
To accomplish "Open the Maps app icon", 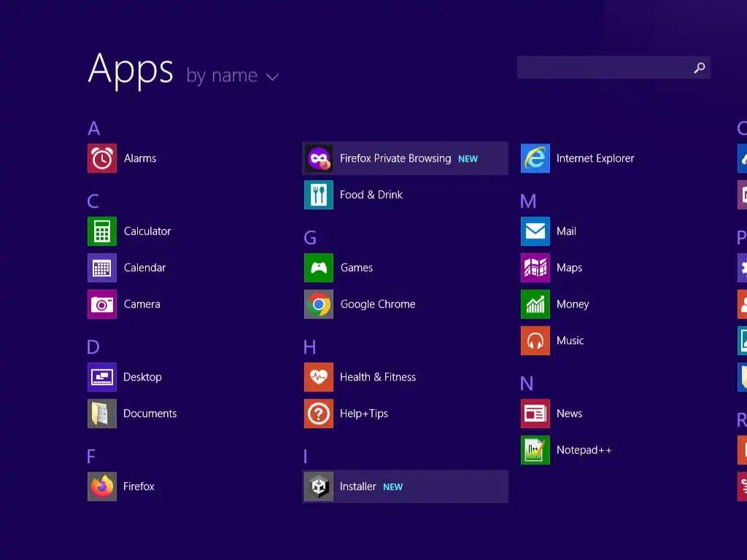I will 535,268.
